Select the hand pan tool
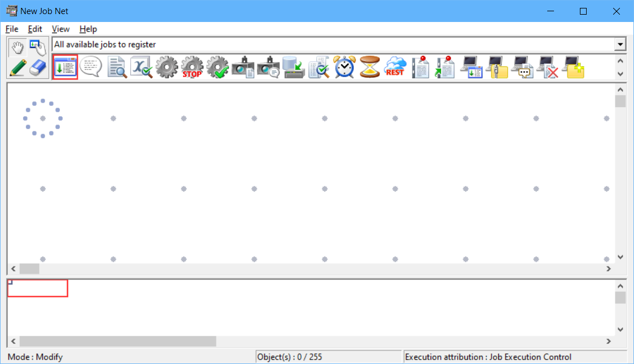This screenshot has height=364, width=634. pyautogui.click(x=18, y=48)
